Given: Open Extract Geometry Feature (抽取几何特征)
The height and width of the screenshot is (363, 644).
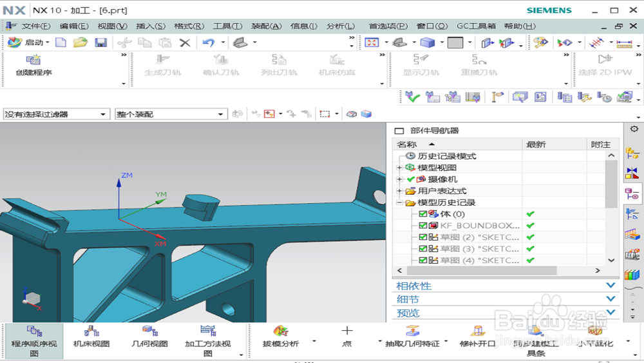Looking at the screenshot, I should click(412, 337).
